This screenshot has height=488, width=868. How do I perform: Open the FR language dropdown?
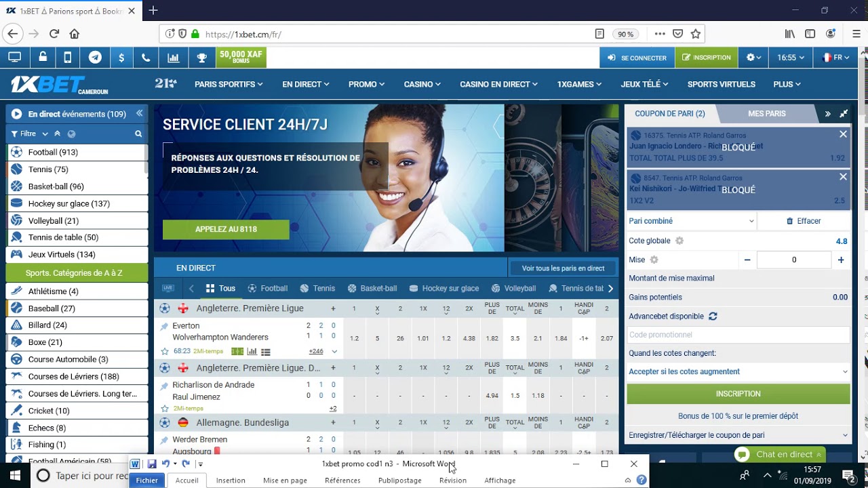[835, 58]
